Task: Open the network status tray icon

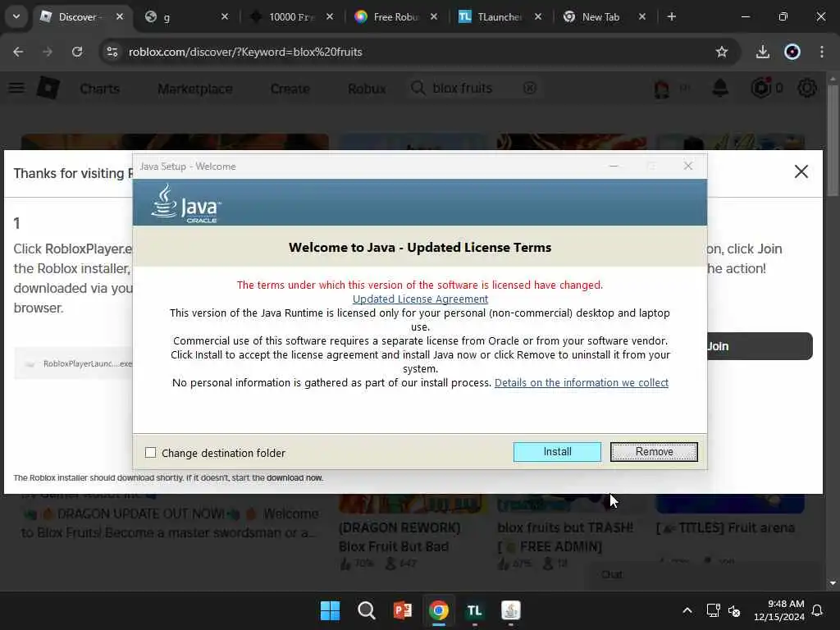Action: (713, 610)
